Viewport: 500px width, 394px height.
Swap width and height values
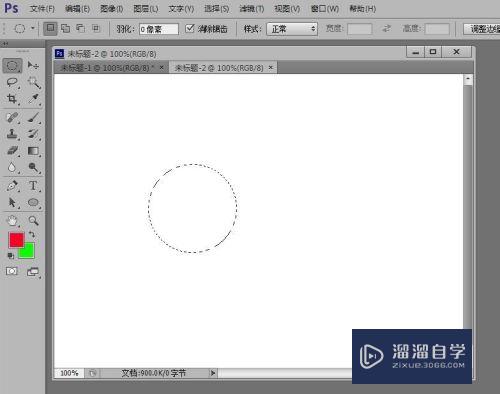click(386, 29)
